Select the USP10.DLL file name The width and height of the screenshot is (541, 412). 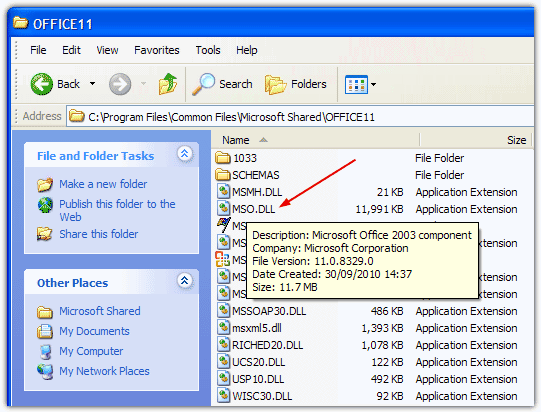tap(258, 379)
